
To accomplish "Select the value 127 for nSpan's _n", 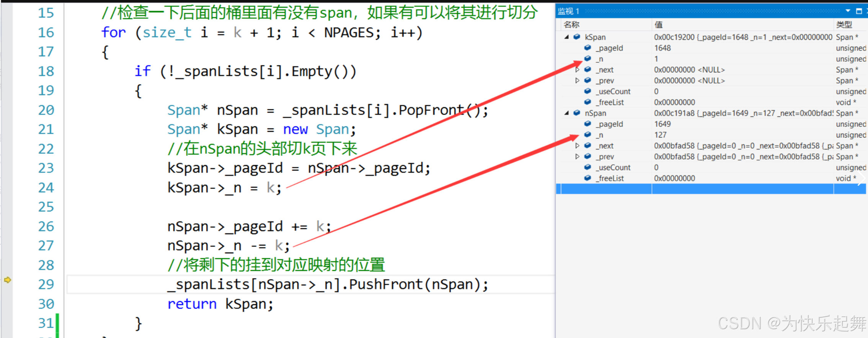I will [661, 135].
